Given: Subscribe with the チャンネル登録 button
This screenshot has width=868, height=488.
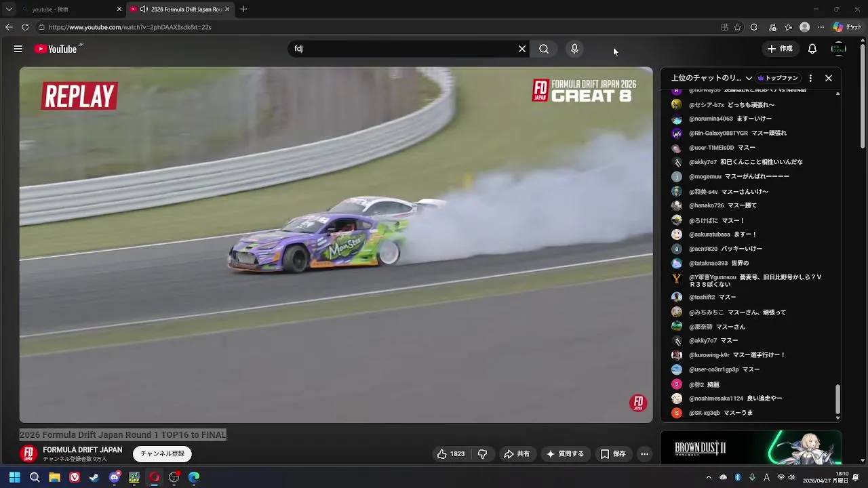Looking at the screenshot, I should point(162,454).
